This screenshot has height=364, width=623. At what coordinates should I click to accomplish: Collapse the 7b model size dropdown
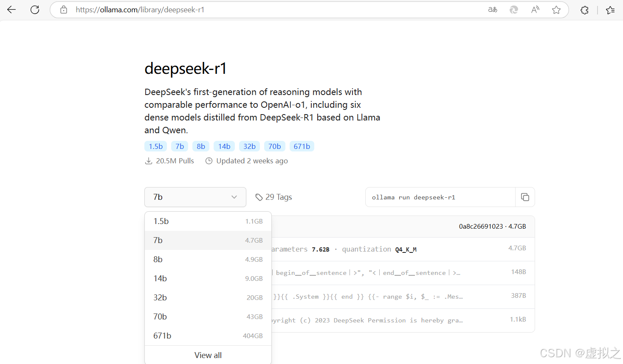point(195,197)
